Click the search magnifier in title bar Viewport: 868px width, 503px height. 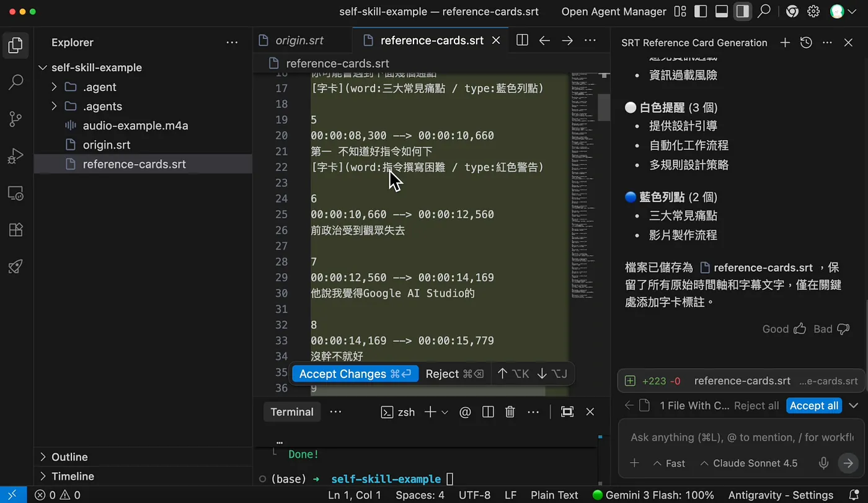tap(764, 11)
